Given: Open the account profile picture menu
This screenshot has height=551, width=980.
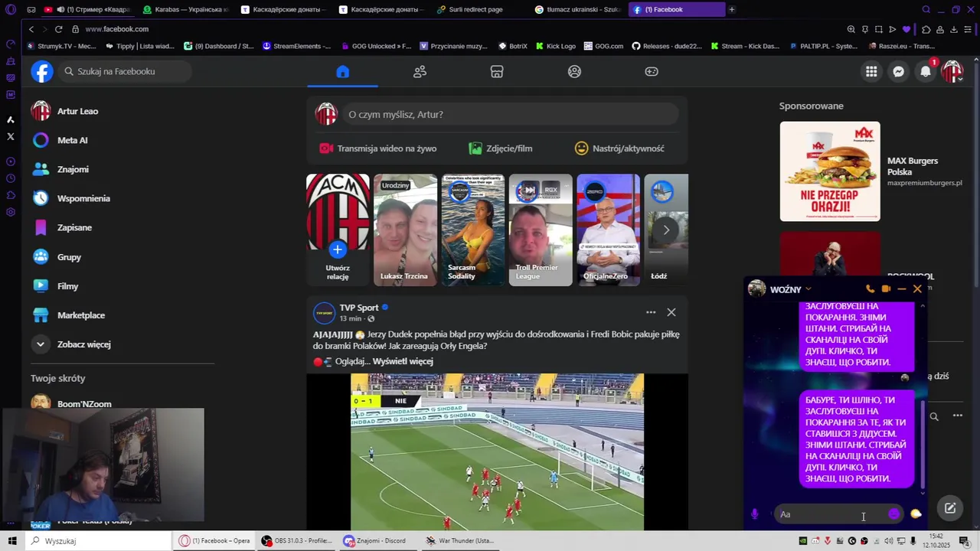Looking at the screenshot, I should (952, 71).
